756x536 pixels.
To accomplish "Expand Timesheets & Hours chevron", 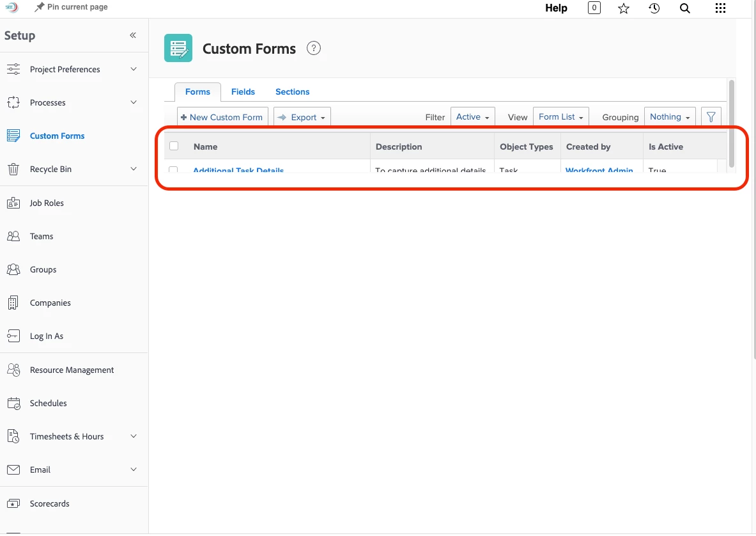I will (x=134, y=436).
